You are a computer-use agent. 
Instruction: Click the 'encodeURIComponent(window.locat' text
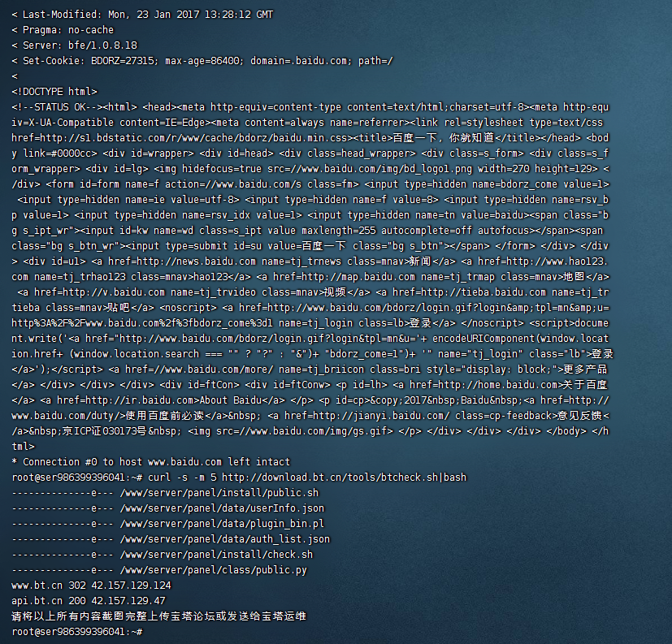(x=520, y=339)
